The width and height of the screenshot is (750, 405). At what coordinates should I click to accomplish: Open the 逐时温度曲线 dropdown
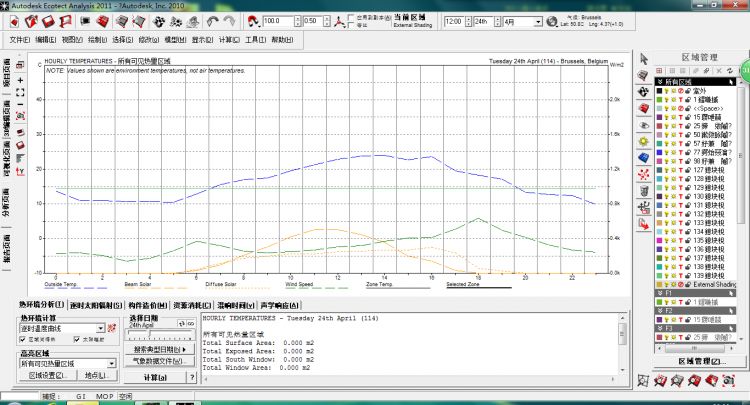100,328
